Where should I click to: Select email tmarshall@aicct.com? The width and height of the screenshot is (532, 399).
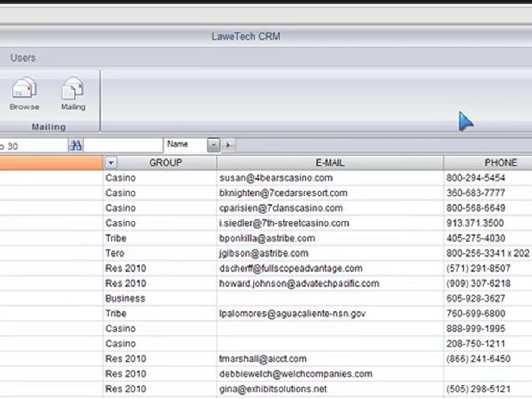(x=263, y=359)
